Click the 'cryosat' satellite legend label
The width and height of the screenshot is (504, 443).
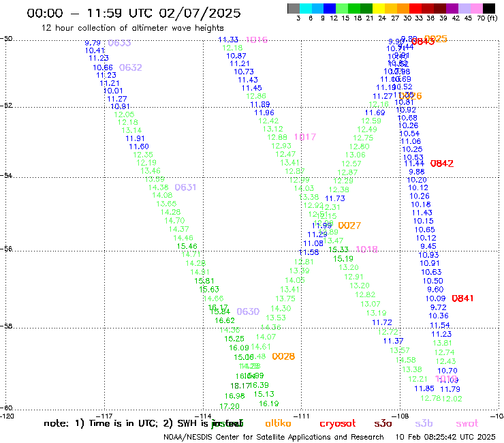tap(338, 424)
